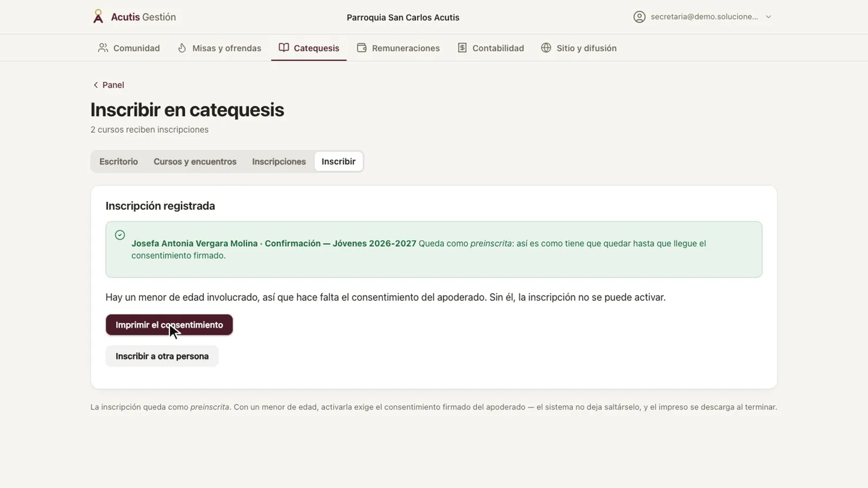Select the Catequesis menu label

(316, 48)
